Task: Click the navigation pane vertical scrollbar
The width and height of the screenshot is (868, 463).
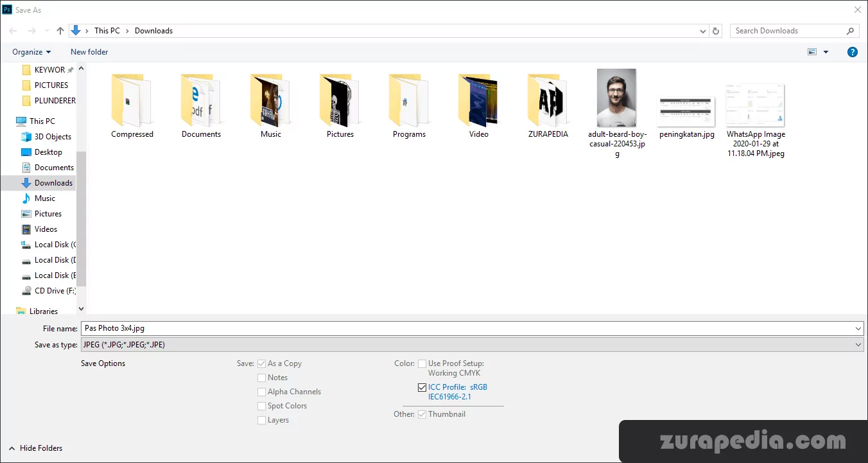Action: pyautogui.click(x=81, y=218)
